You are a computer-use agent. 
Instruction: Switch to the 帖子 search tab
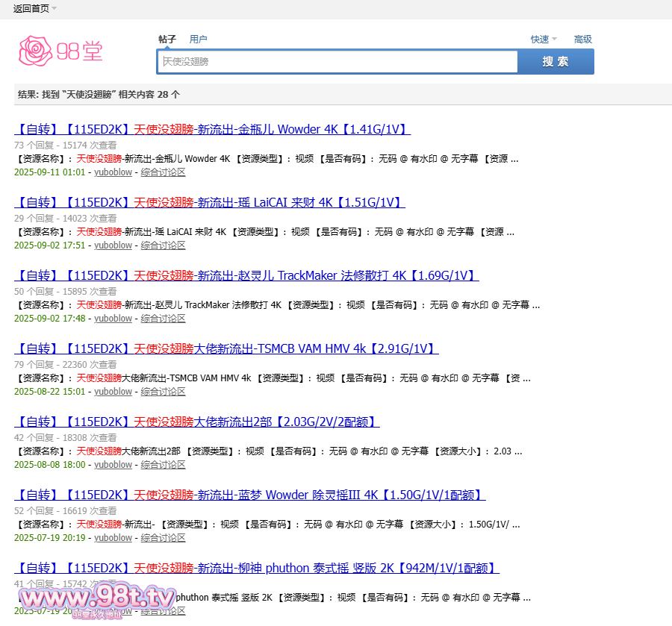(167, 40)
